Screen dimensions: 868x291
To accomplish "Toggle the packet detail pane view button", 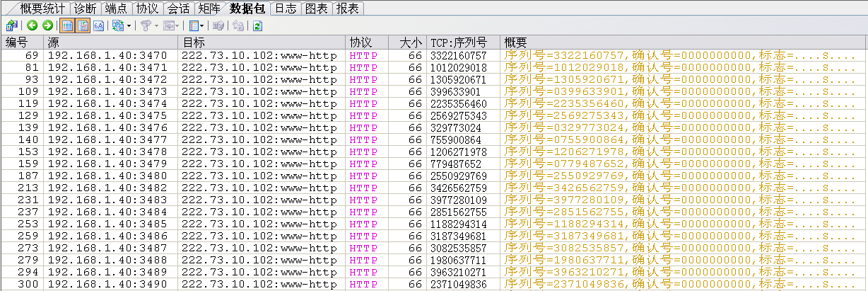I will click(x=83, y=25).
